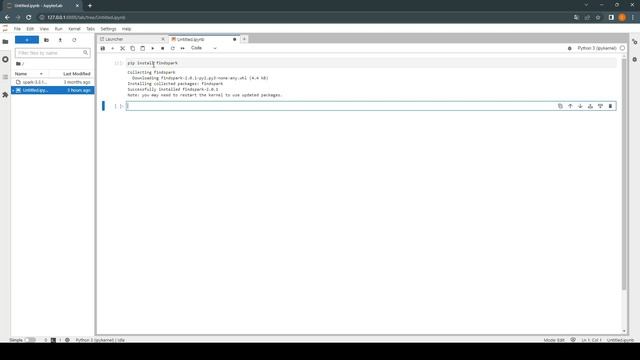Save the notebook with the disk icon
The width and height of the screenshot is (640, 360).
point(103,48)
